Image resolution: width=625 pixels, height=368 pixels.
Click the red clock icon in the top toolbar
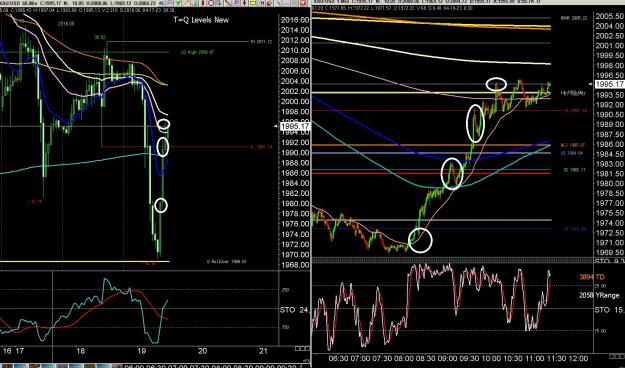coord(211,3)
